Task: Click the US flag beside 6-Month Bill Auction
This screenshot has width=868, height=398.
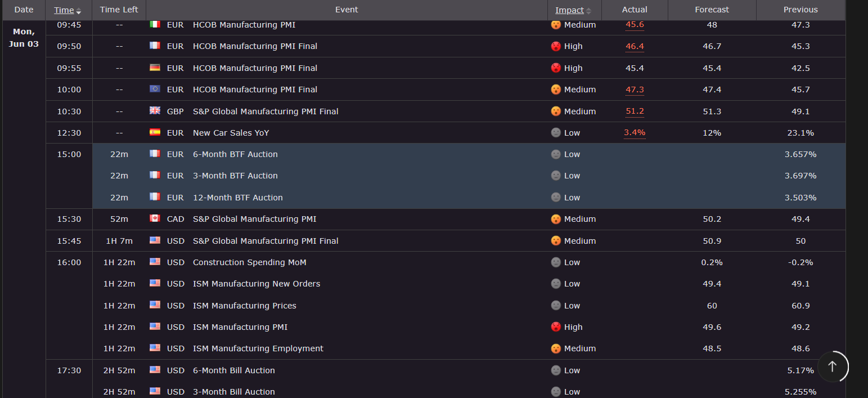Action: (x=155, y=370)
